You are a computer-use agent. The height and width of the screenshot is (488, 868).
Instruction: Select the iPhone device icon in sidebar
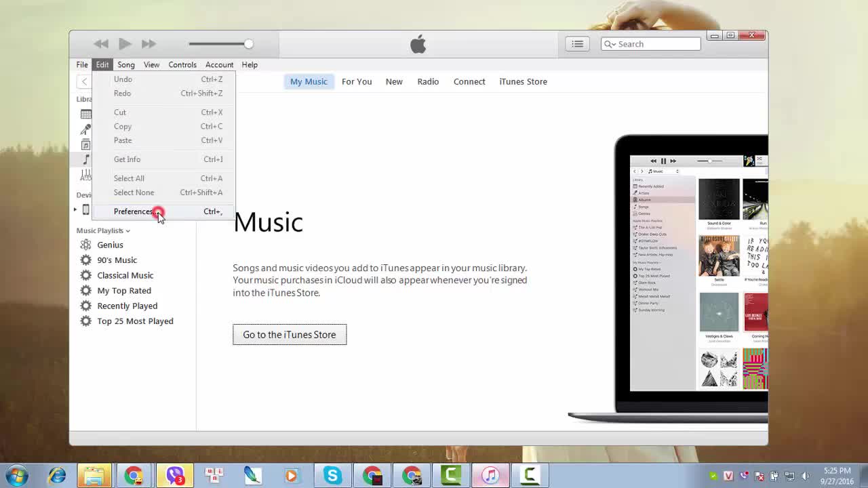pos(86,210)
